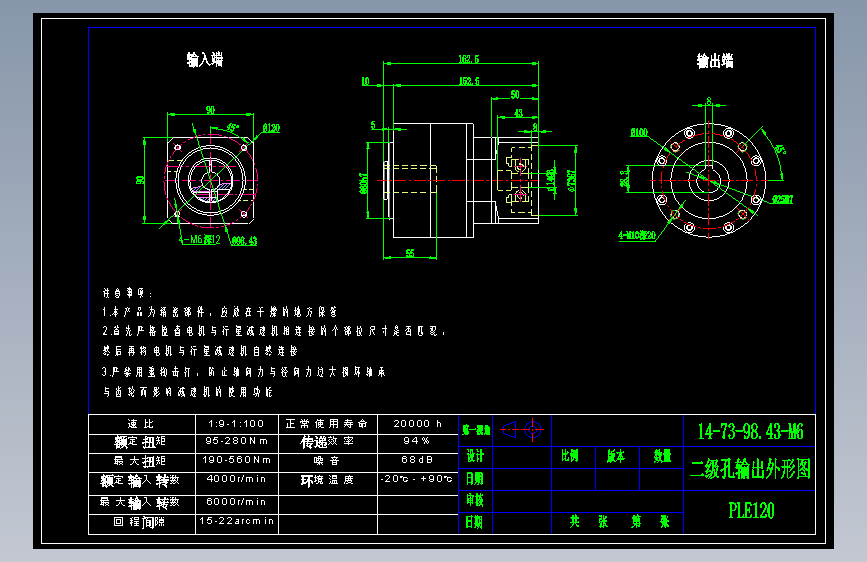The width and height of the screenshot is (867, 562).
Task: Select the 版本 title block cell
Action: point(617,457)
